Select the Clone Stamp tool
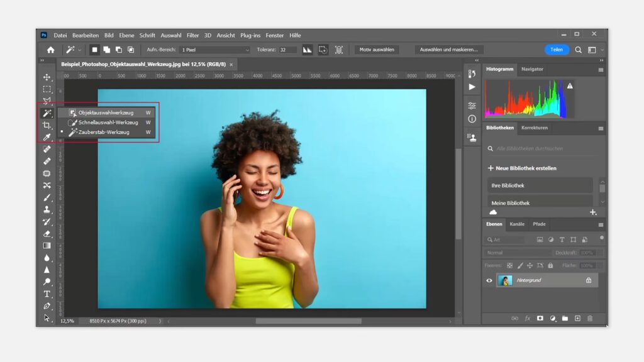The image size is (644, 362). coord(47,209)
